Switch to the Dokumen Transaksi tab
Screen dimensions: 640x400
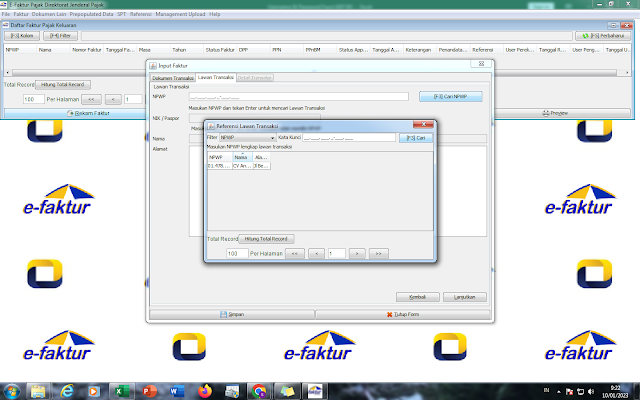click(x=173, y=78)
